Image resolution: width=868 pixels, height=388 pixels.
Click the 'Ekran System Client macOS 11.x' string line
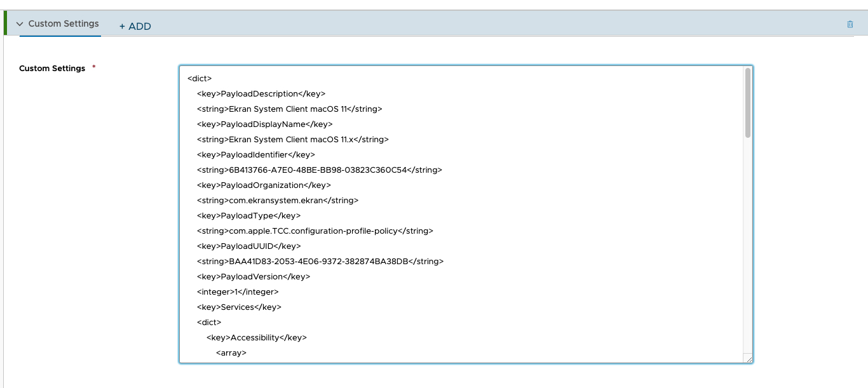coord(292,140)
